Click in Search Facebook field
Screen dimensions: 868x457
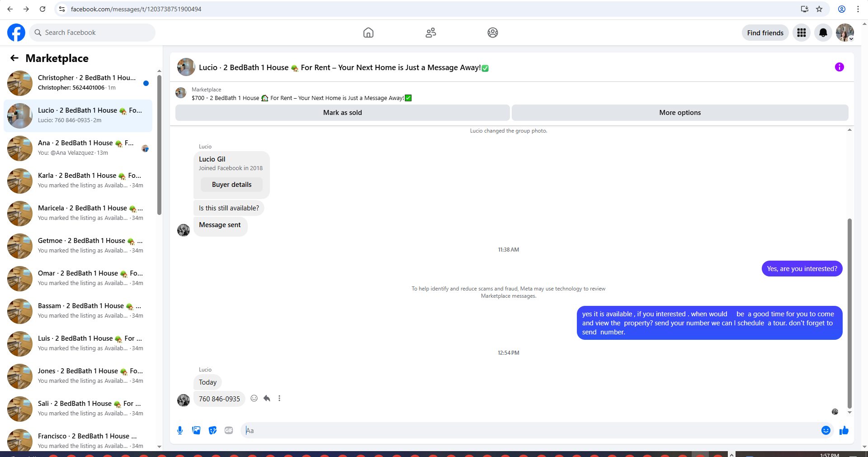click(93, 33)
